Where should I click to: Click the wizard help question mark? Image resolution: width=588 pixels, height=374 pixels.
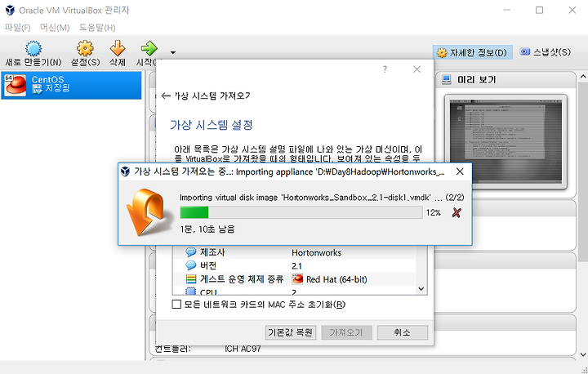point(385,69)
